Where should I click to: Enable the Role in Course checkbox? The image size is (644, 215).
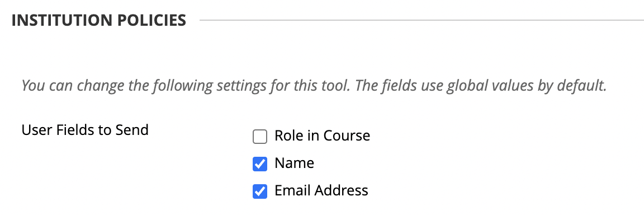coord(259,137)
